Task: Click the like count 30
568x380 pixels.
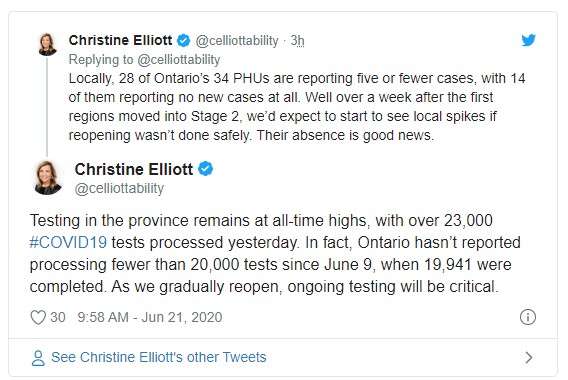Action: coord(58,317)
